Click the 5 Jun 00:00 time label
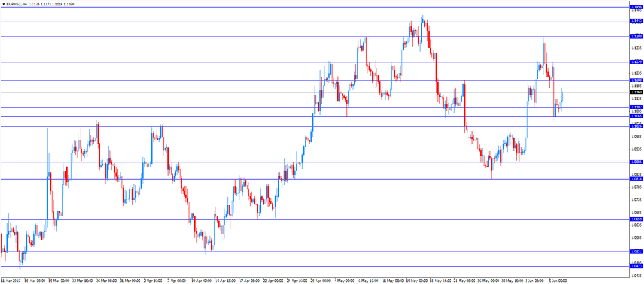Viewport: 644px width, 284px height. [x=559, y=281]
